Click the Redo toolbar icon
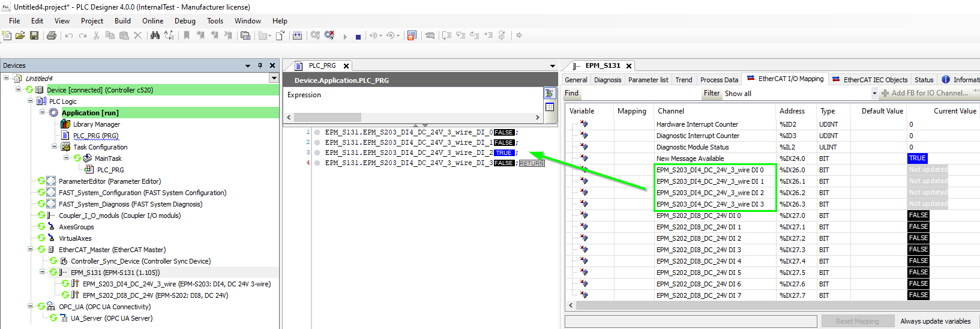The image size is (980, 329). tap(83, 36)
